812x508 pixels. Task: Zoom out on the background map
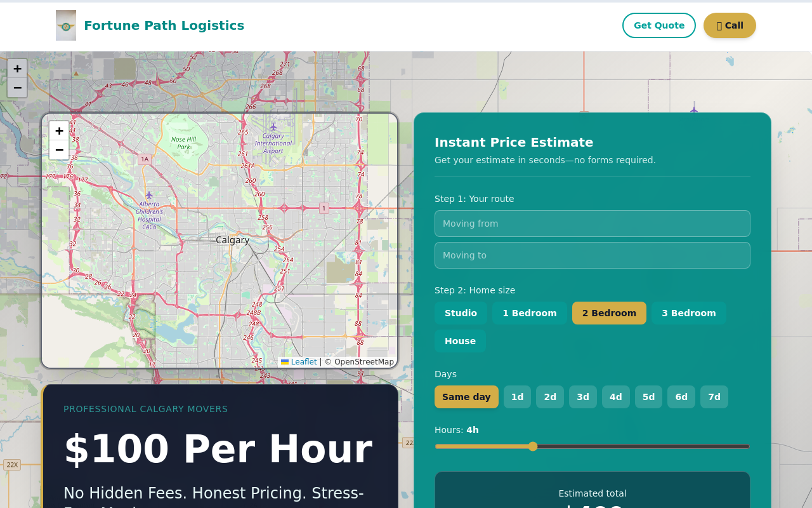[16, 88]
